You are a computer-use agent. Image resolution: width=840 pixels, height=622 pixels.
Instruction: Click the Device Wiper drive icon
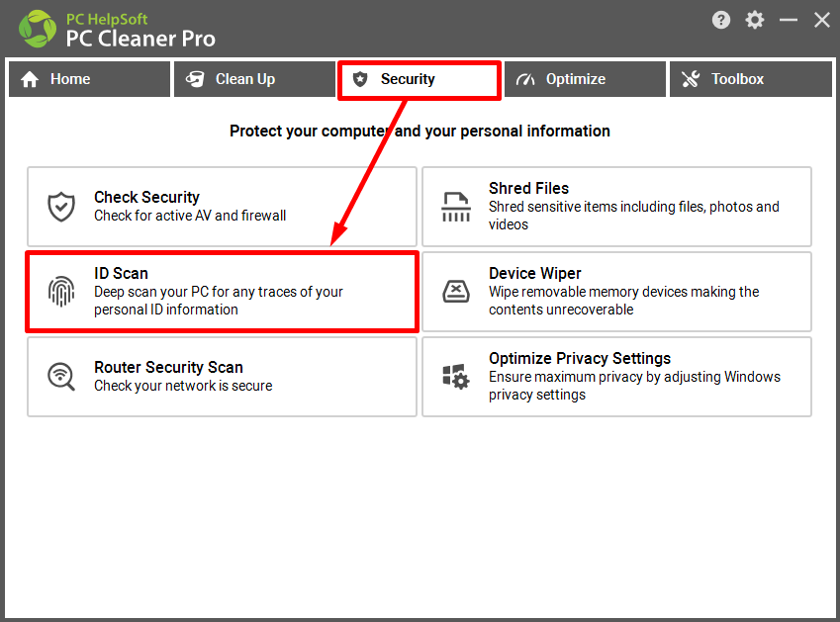tap(456, 291)
